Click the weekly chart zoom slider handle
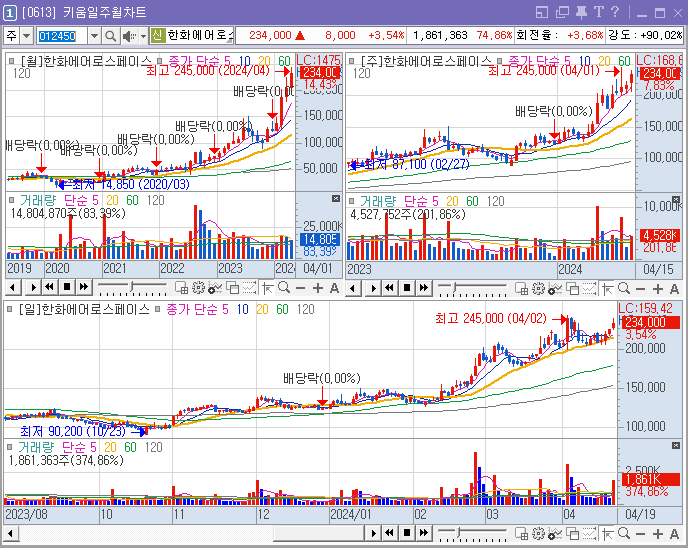Screen dimensions: 688x548 pyautogui.click(x=455, y=288)
